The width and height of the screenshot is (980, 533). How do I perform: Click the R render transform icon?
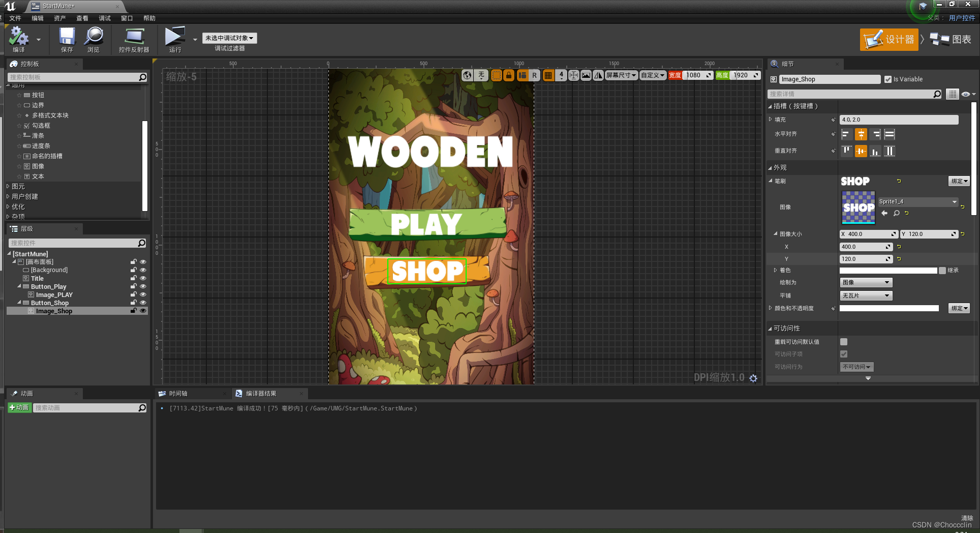pos(534,75)
